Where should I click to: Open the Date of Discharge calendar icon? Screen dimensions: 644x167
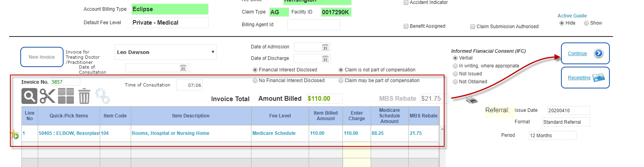(x=325, y=59)
